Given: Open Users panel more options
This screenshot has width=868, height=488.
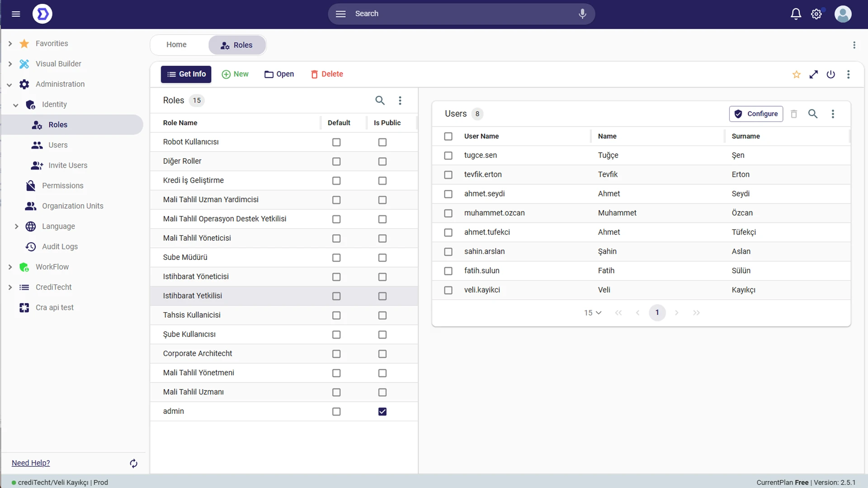Looking at the screenshot, I should coord(832,114).
